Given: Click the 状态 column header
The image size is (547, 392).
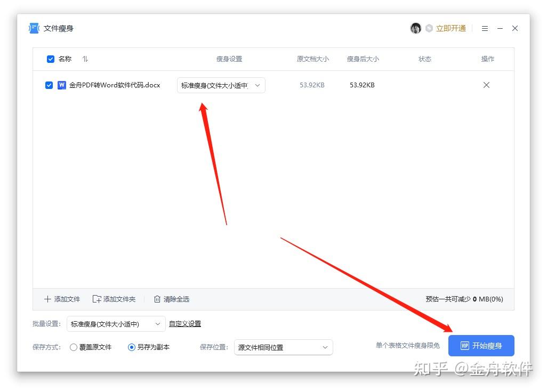Looking at the screenshot, I should pyautogui.click(x=425, y=59).
